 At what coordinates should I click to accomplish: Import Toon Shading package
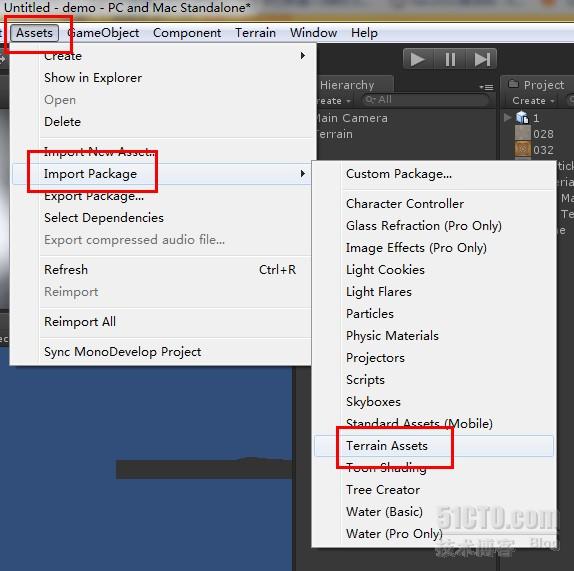tap(434, 468)
